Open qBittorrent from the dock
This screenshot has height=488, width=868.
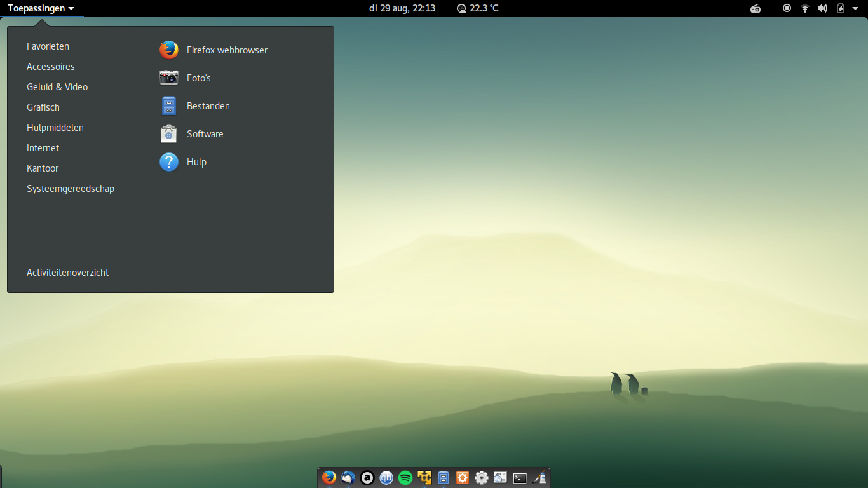(386, 478)
